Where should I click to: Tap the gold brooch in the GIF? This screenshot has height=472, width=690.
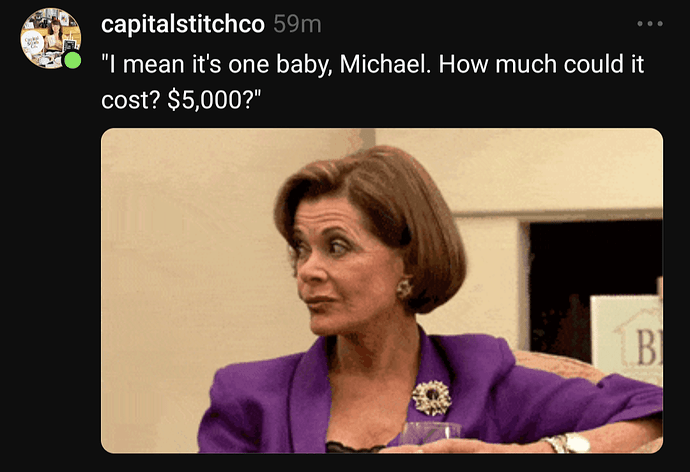click(432, 398)
